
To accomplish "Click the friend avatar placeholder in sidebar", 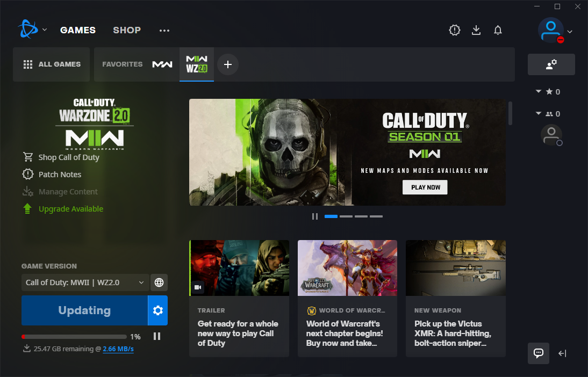I will click(x=551, y=135).
